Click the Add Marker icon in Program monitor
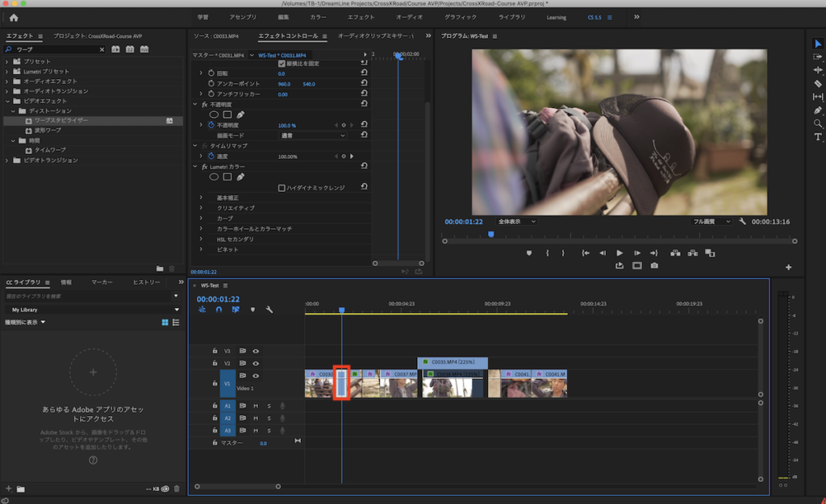Image resolution: width=826 pixels, height=504 pixels. 528,252
